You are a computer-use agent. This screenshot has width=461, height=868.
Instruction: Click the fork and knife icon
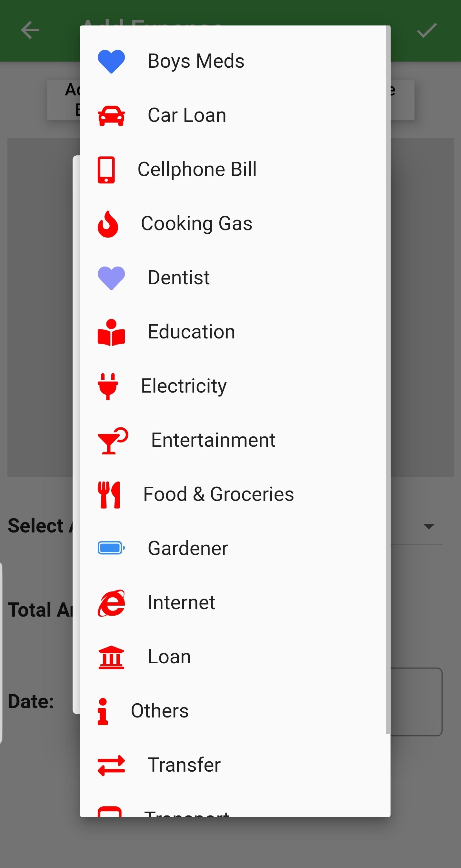click(x=109, y=495)
